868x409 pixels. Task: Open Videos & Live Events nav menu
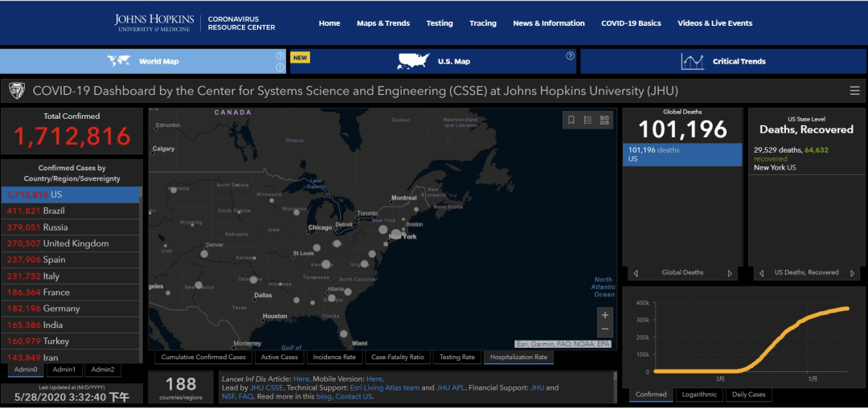click(x=714, y=23)
